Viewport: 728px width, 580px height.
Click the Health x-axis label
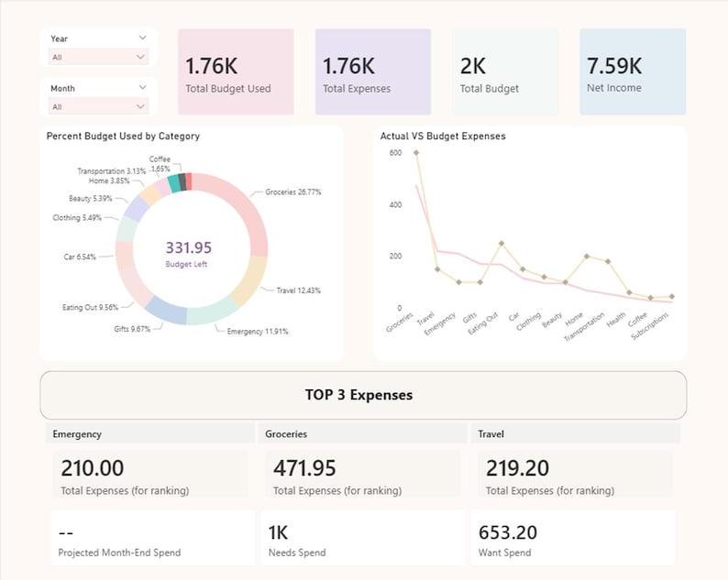click(616, 320)
